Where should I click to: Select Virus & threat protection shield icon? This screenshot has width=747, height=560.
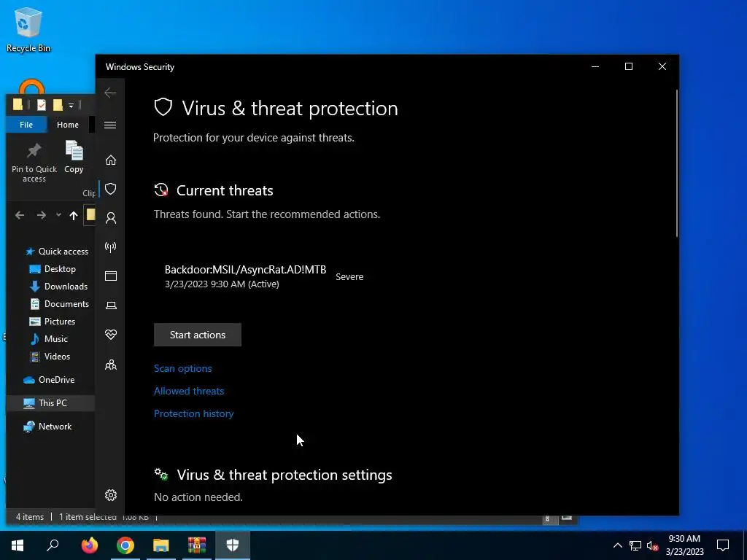coord(111,189)
